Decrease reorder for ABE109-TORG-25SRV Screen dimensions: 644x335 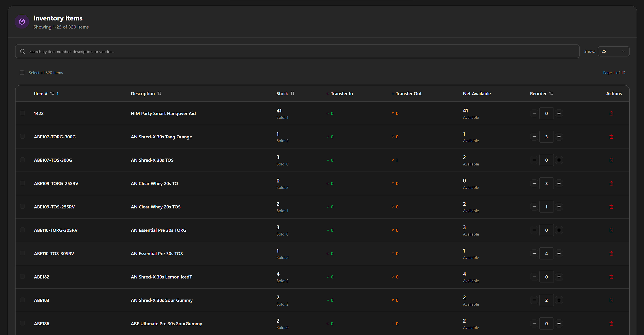pyautogui.click(x=534, y=183)
